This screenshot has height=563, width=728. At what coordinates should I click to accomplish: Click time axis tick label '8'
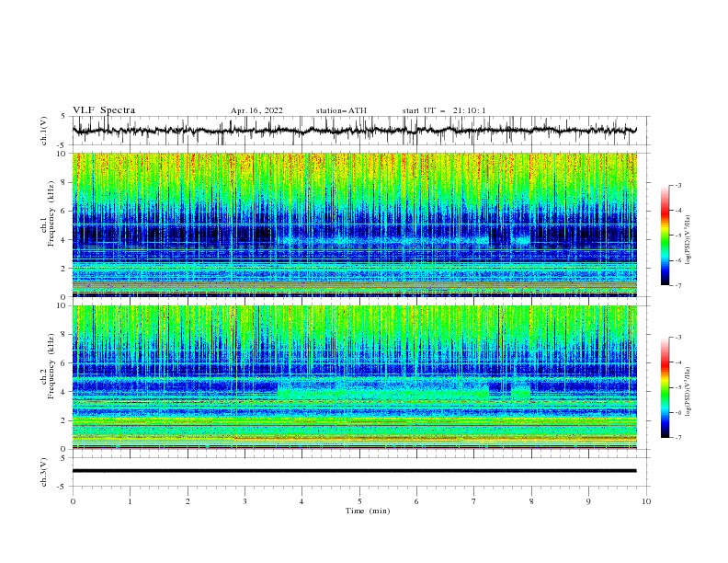531,501
